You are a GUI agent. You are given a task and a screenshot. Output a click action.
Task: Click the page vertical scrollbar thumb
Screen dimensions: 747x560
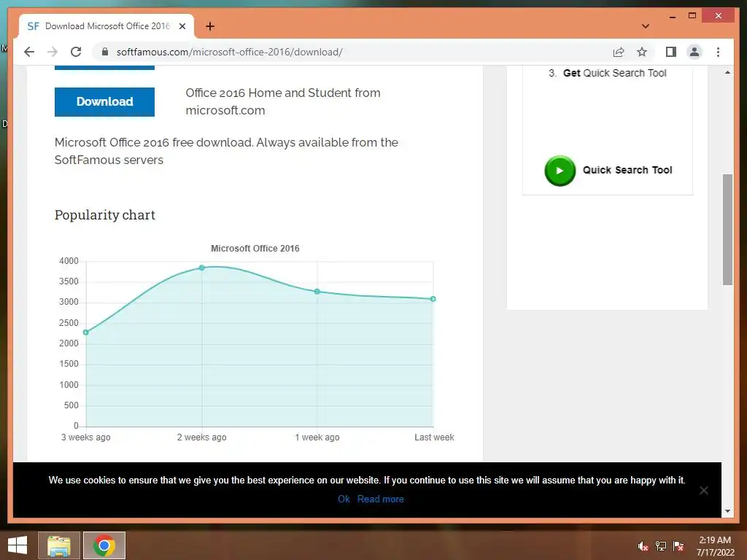click(727, 230)
